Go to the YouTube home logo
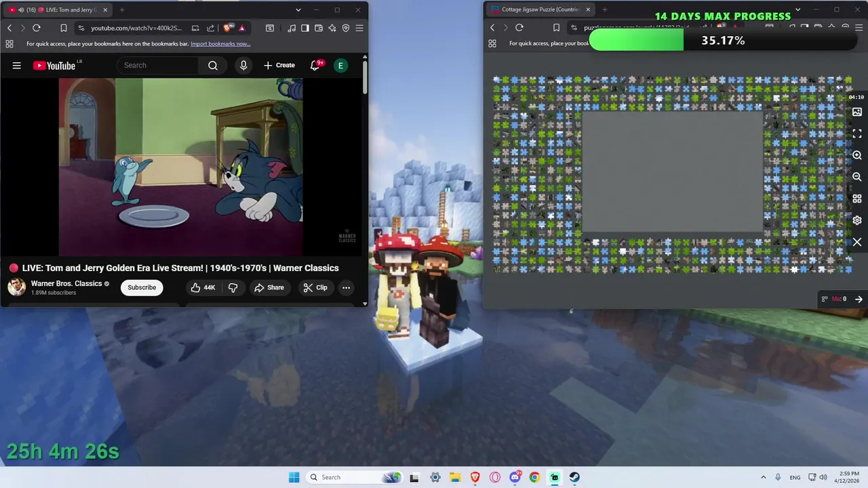868x488 pixels. click(x=54, y=65)
